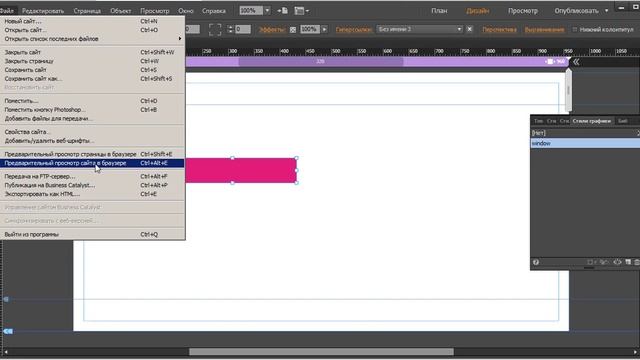
Task: Click the redefine style icon in styles panel
Action: [604, 262]
